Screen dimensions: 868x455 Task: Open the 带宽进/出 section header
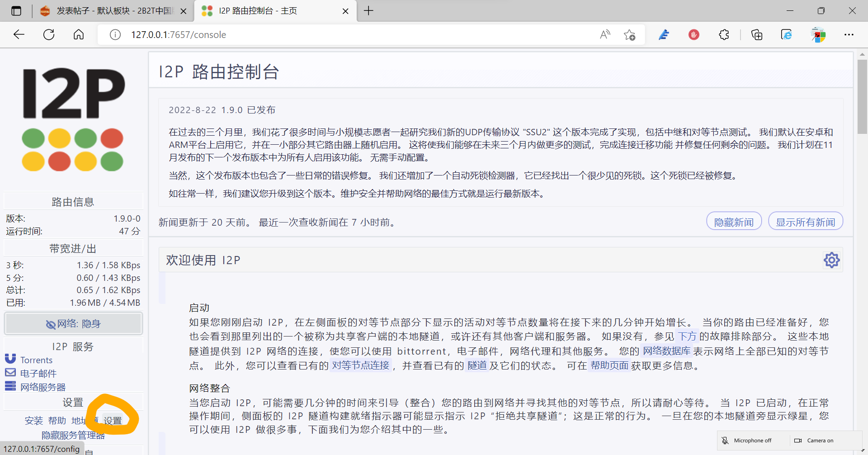click(73, 248)
